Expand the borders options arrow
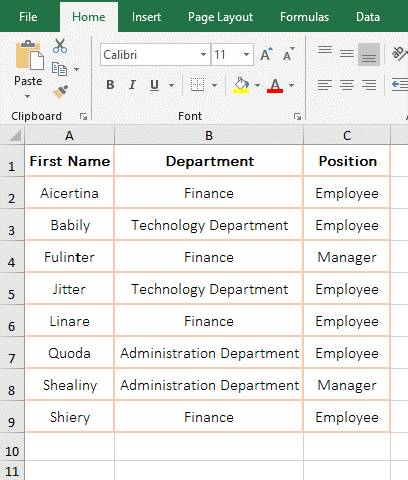Viewport: 408px width, 480px height. [x=214, y=85]
